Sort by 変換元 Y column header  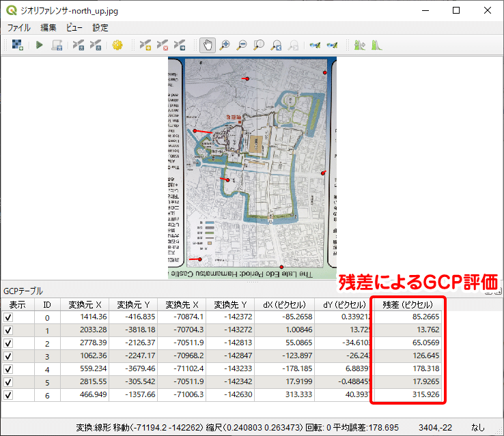[133, 305]
